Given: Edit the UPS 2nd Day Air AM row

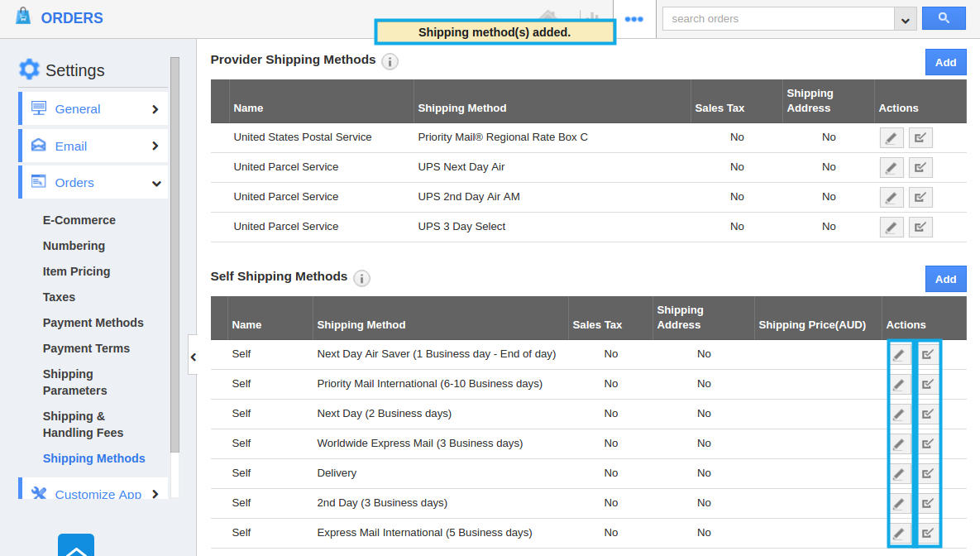Looking at the screenshot, I should 892,197.
